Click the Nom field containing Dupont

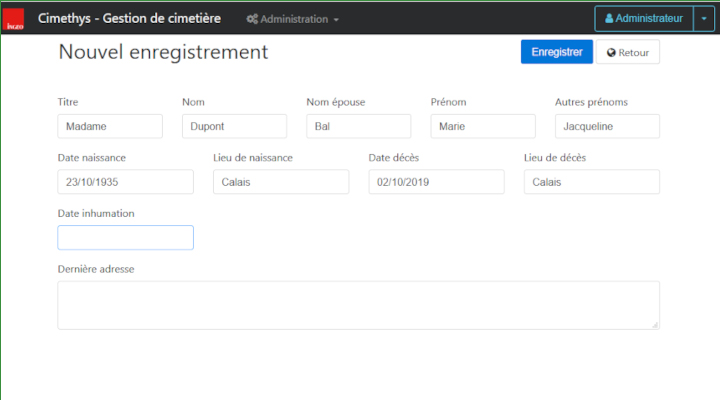pyautogui.click(x=234, y=126)
